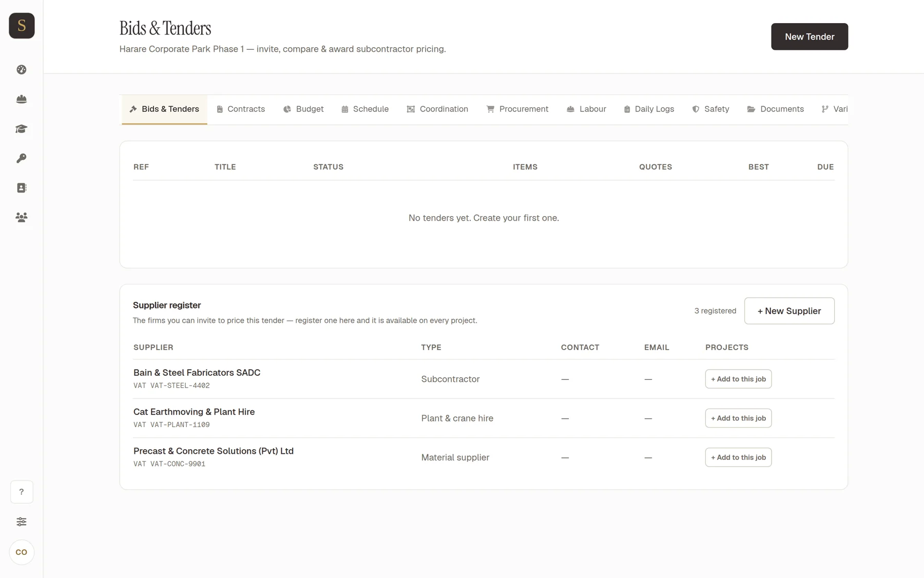This screenshot has height=578, width=924.
Task: Click the S app logo
Action: (22, 26)
